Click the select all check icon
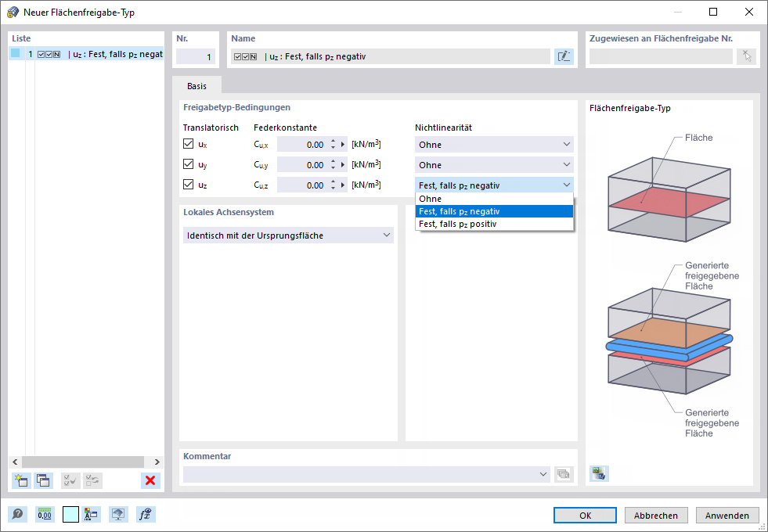This screenshot has height=532, width=768. (x=70, y=480)
